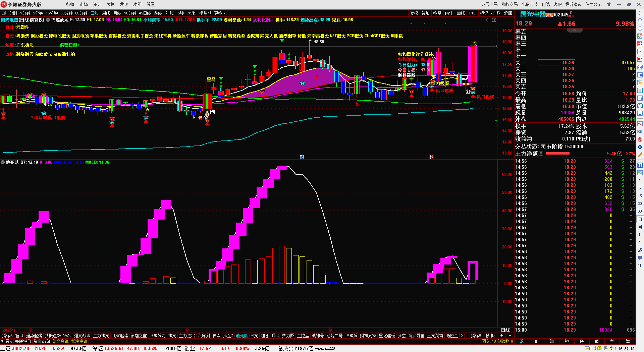Open the watchlist checklist icon in sidebar
Image resolution: width=644 pixels, height=352 pixels.
pyautogui.click(x=640, y=36)
